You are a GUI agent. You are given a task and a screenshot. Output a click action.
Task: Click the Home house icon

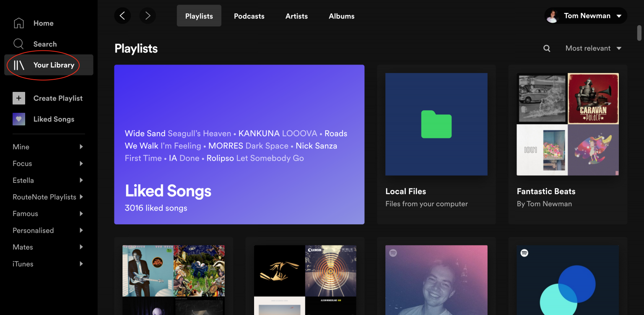[x=19, y=23]
